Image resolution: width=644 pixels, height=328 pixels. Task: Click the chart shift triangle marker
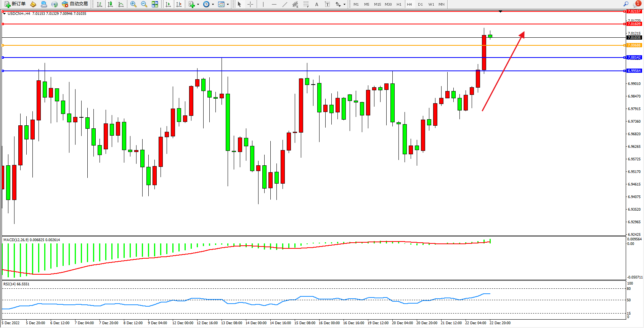click(500, 11)
